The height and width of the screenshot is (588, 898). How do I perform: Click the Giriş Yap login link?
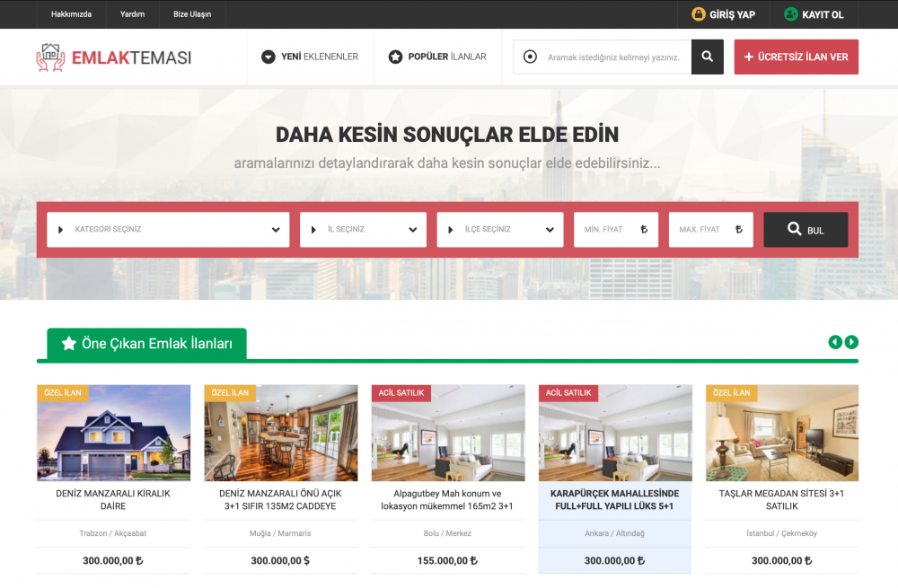723,14
